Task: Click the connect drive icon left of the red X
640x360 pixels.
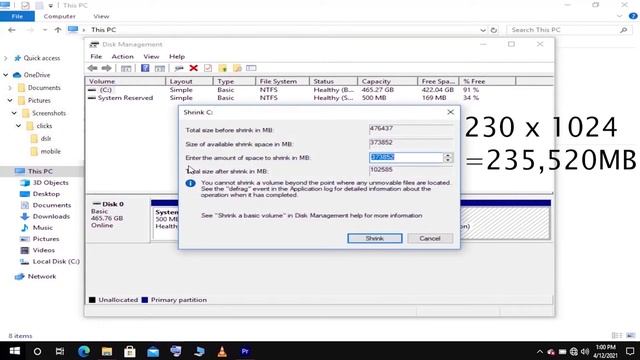Action: pyautogui.click(x=179, y=68)
